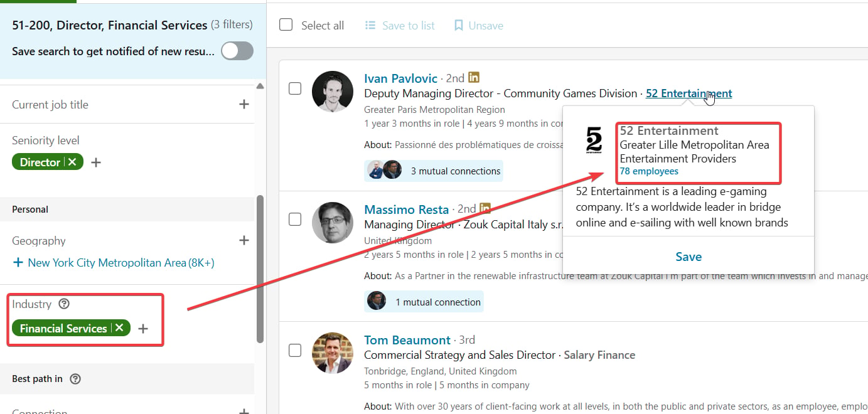Click LinkedIn icon beside Massimo Resta
This screenshot has width=868, height=414.
[485, 208]
